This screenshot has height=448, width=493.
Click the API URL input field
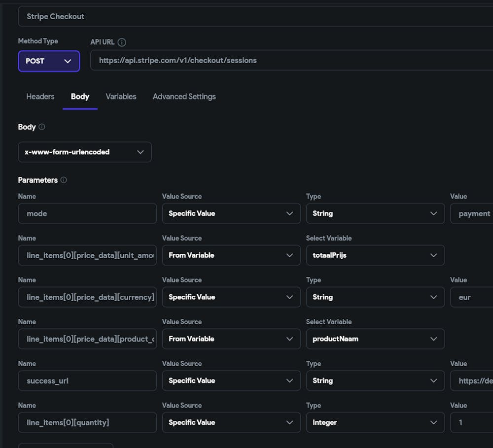291,60
